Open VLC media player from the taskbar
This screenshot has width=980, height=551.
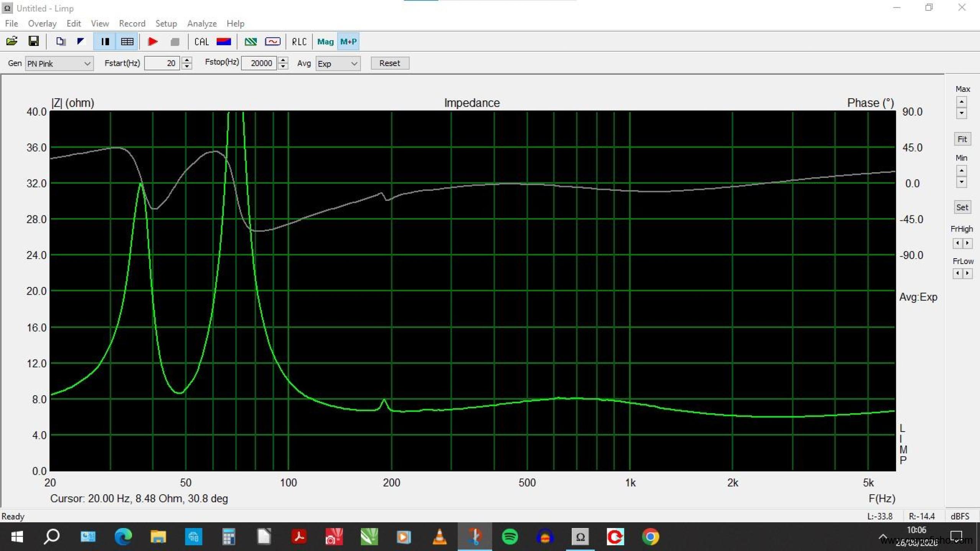click(x=439, y=537)
